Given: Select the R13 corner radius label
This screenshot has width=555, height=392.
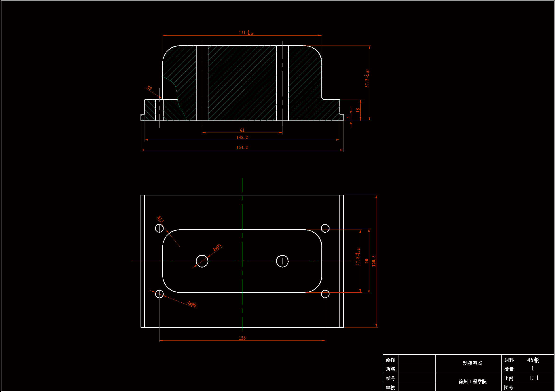Looking at the screenshot, I should (160, 219).
